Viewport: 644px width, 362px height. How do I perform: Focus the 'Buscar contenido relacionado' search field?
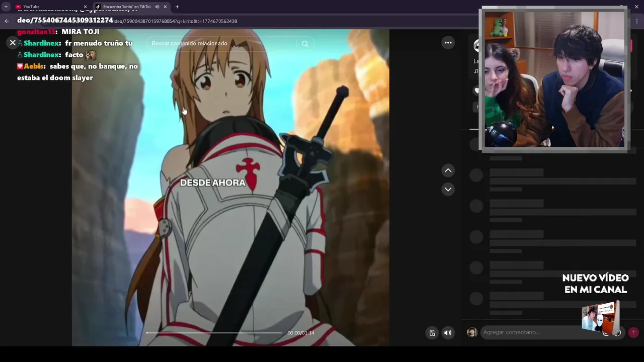tap(222, 44)
